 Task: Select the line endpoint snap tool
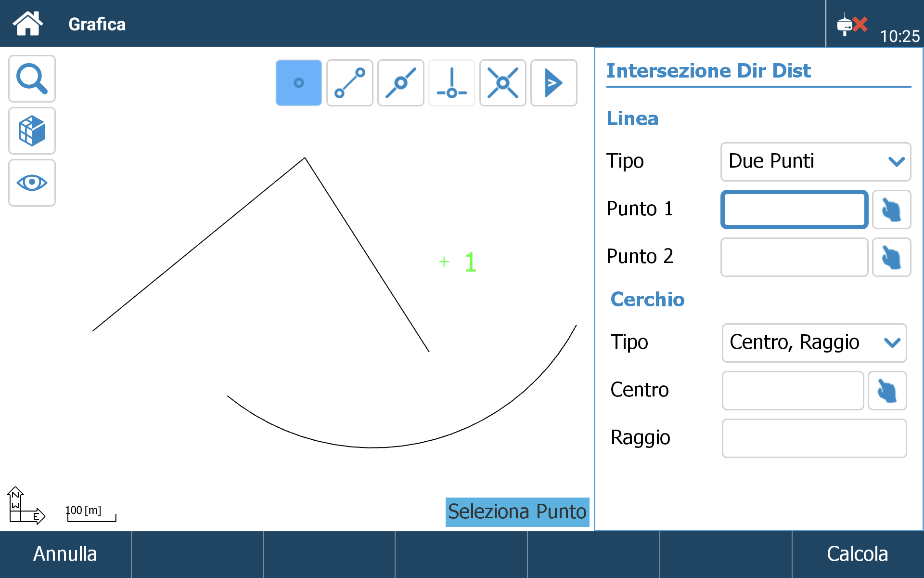(350, 83)
